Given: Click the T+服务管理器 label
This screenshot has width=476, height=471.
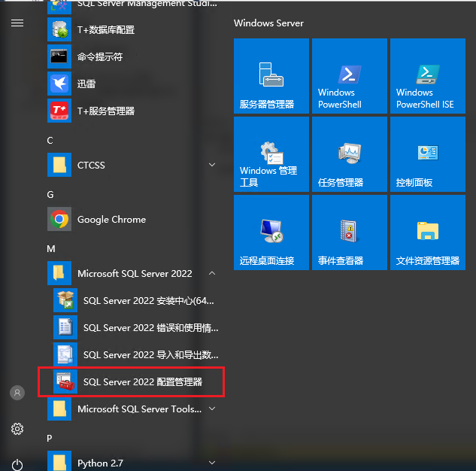Looking at the screenshot, I should click(x=105, y=111).
